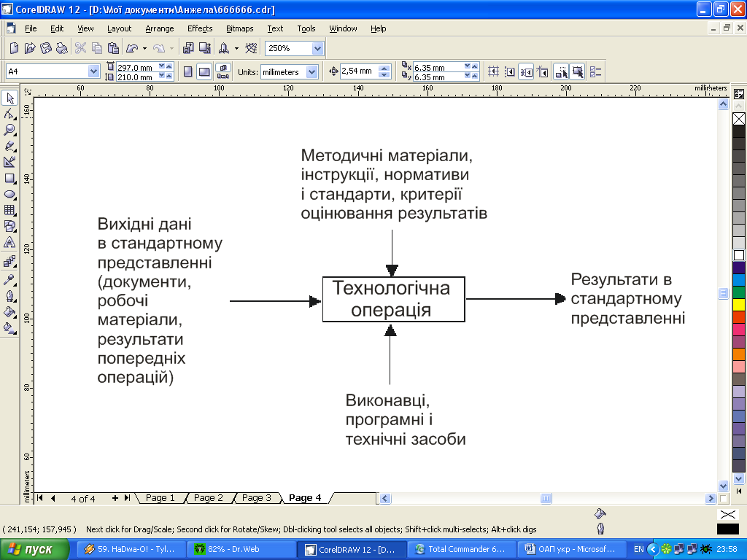
Task: Expand the 250% zoom level dropdown
Action: coord(318,48)
